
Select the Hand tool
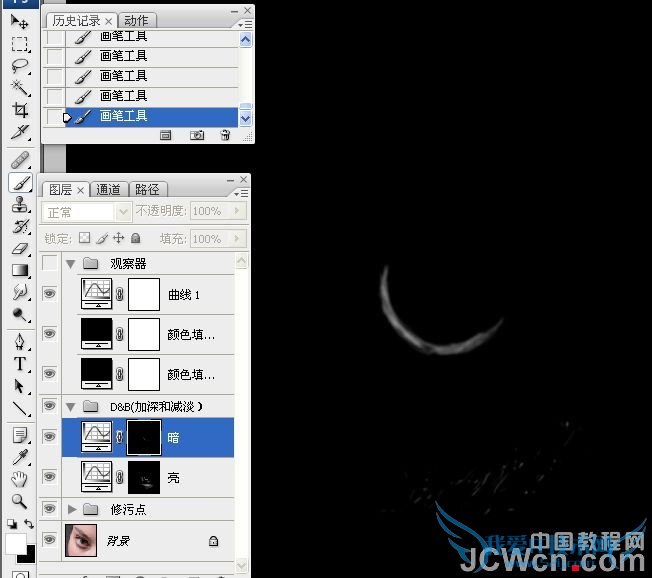point(20,479)
